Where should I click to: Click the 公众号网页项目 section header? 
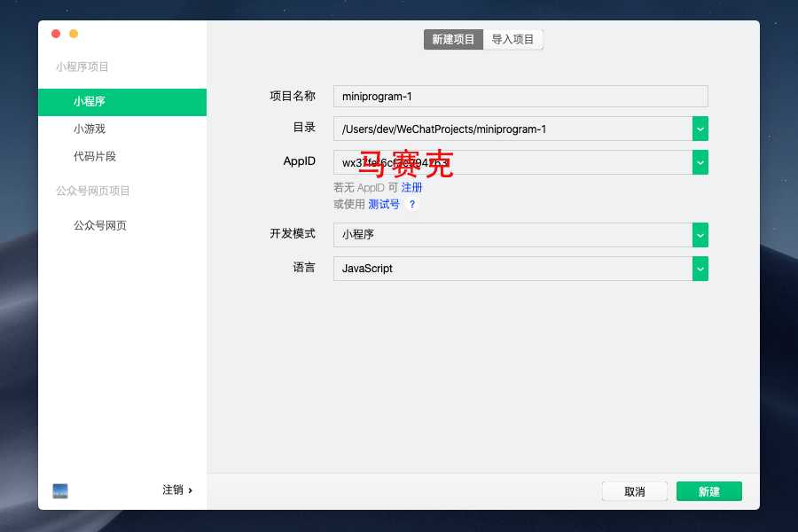point(92,191)
